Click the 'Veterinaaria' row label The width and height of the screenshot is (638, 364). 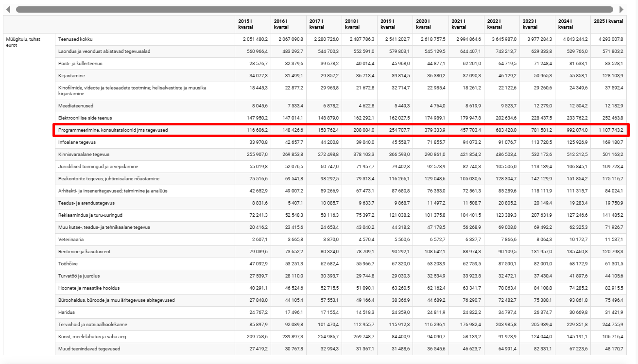click(x=70, y=240)
